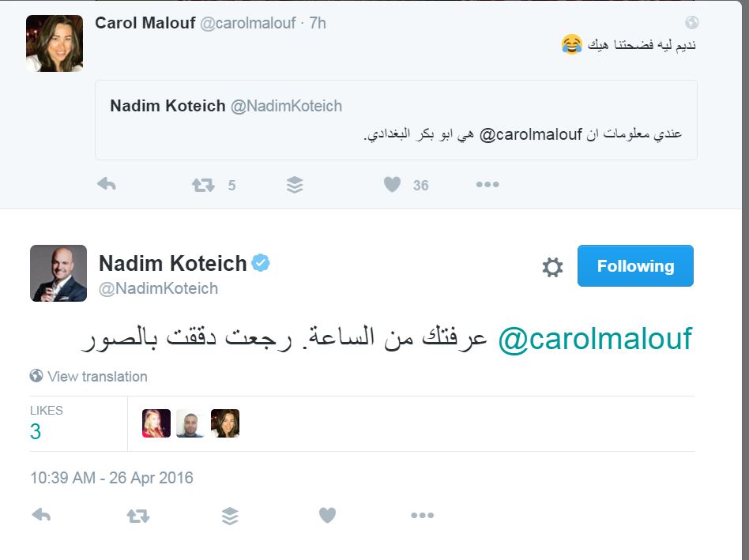Open more options on Nadim's main tweet
This screenshot has height=560, width=749.
(x=422, y=516)
